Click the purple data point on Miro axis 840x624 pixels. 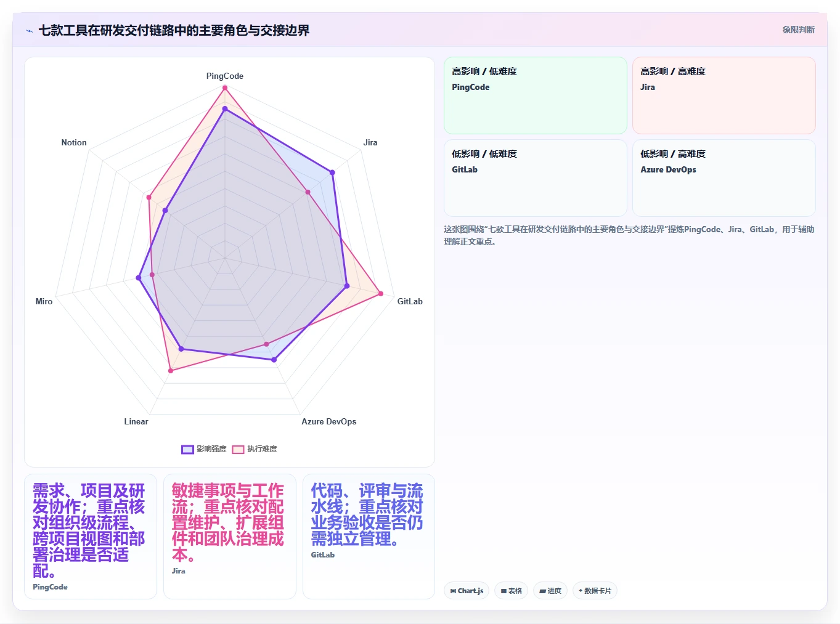pyautogui.click(x=139, y=278)
